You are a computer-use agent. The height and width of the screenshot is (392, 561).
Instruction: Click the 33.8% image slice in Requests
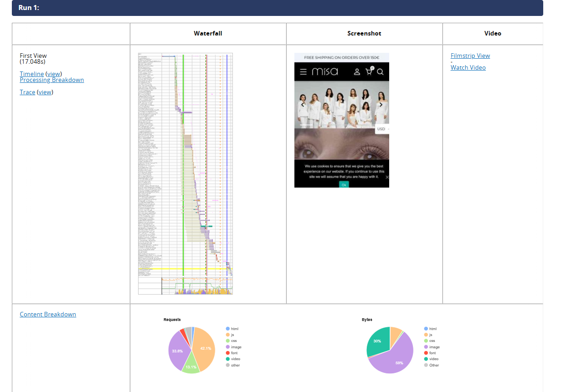point(178,351)
